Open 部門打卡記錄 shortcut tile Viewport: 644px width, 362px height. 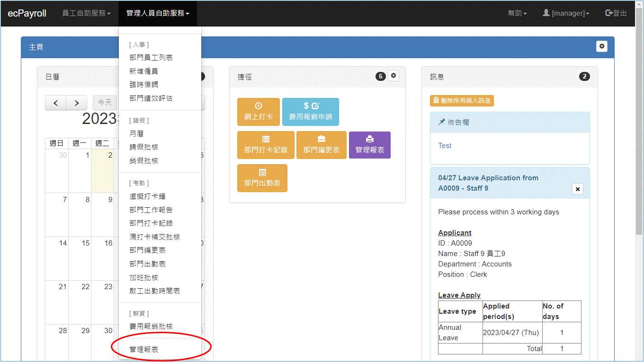coord(266,145)
